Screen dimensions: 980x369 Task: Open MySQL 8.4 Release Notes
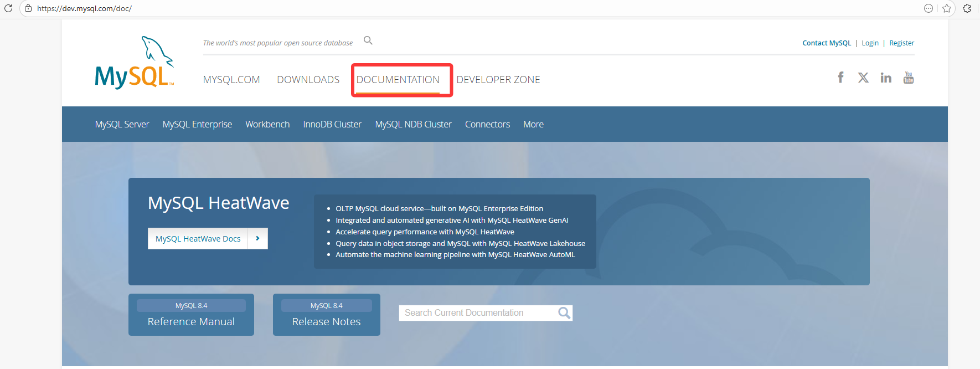point(327,315)
